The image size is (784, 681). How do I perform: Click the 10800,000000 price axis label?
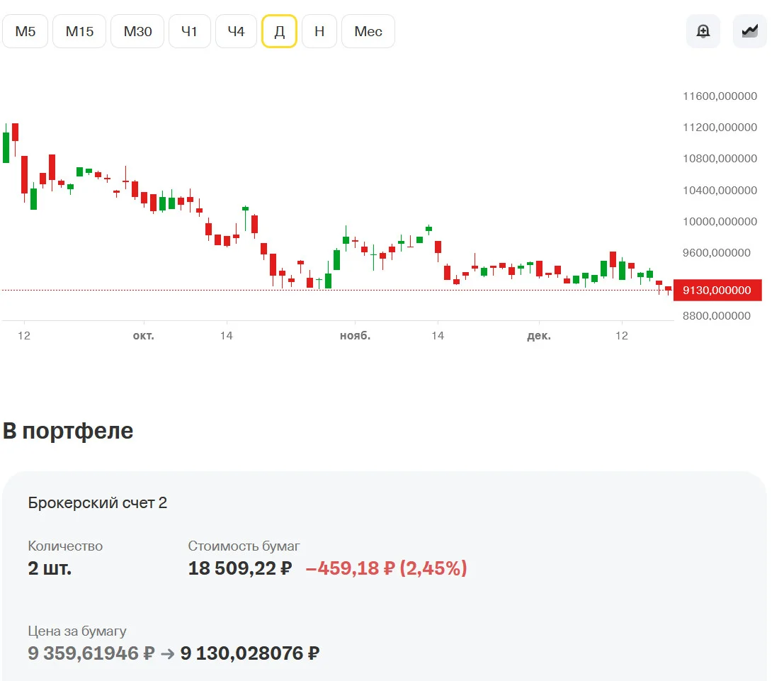(x=720, y=159)
